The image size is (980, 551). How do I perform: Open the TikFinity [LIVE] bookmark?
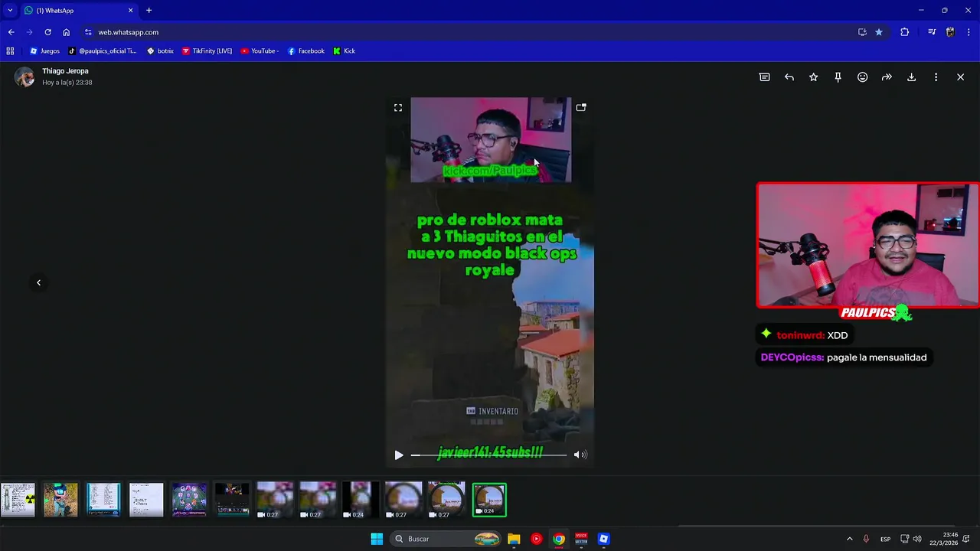(x=207, y=51)
